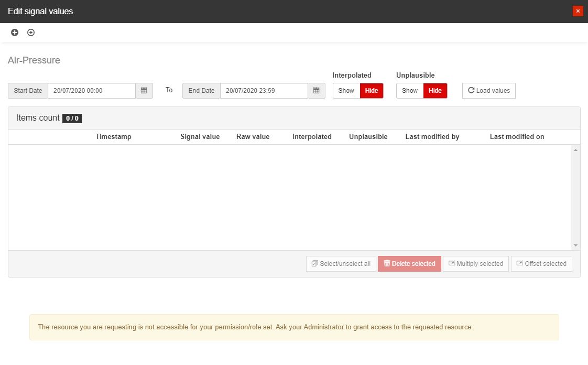The height and width of the screenshot is (365, 588).
Task: Show unplausible values
Action: [409, 91]
